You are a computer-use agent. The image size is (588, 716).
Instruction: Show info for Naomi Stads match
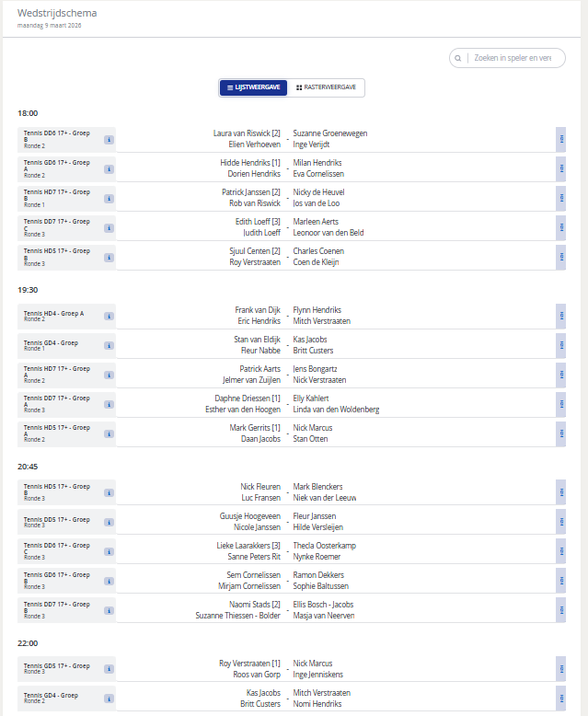coord(109,611)
